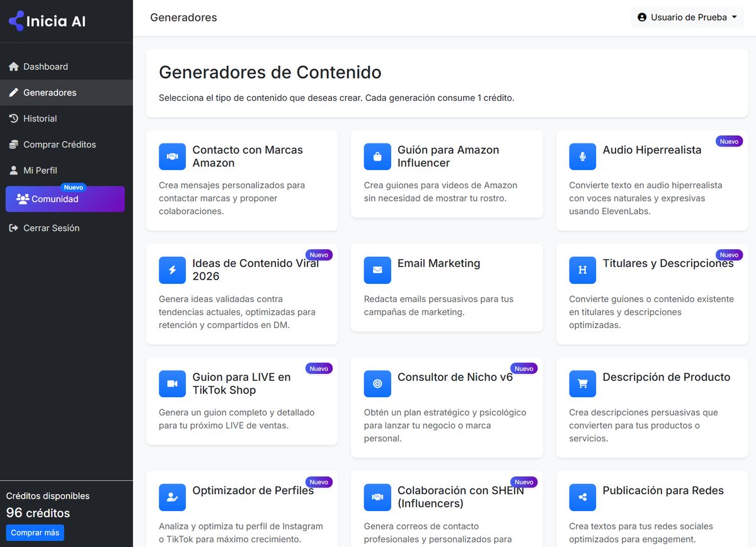Open the Email Marketing envelope icon

tap(377, 270)
